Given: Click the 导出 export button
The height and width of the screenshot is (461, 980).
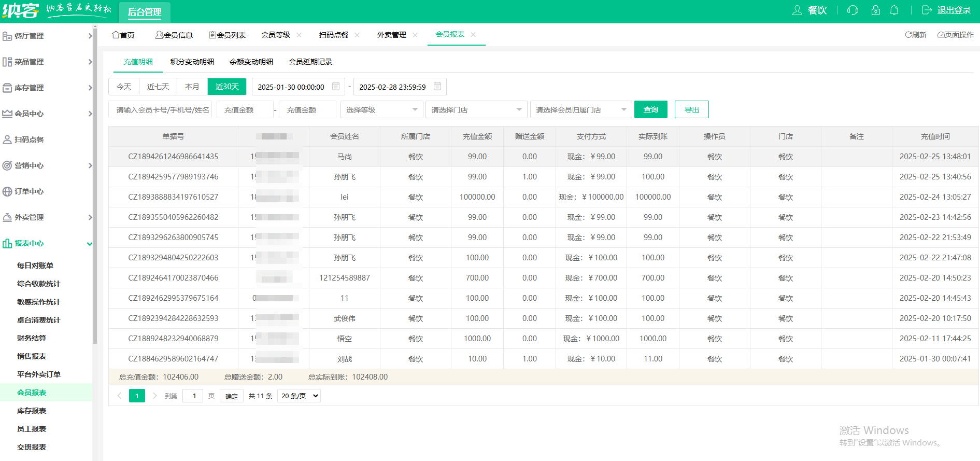Looking at the screenshot, I should (x=691, y=110).
